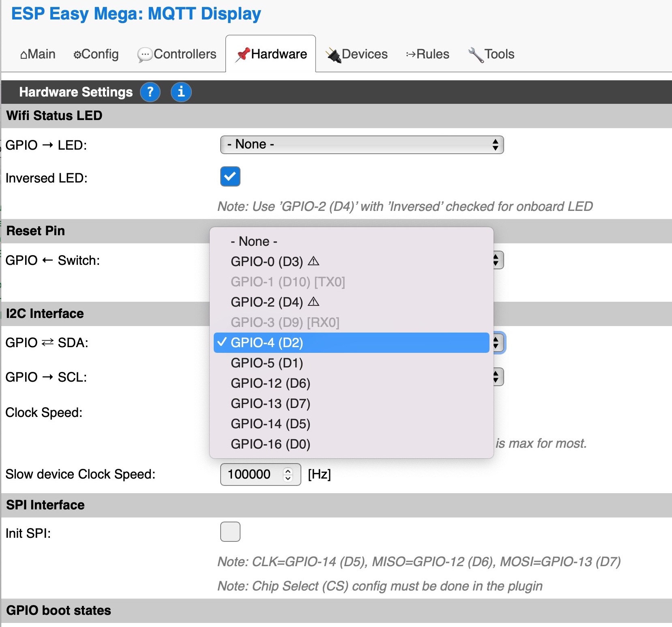Screen dimensions: 672x627
Task: Choose GPIO-16 (D0) from the list
Action: click(351, 444)
